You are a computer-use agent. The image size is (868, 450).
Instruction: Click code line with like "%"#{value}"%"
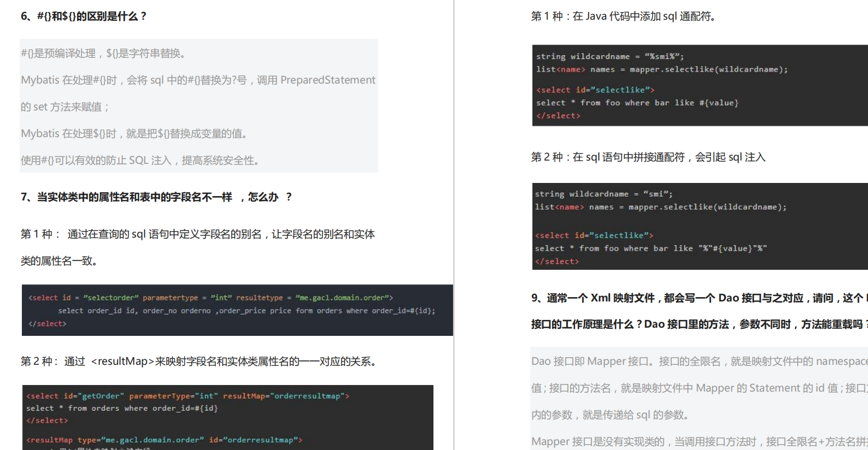click(x=651, y=248)
